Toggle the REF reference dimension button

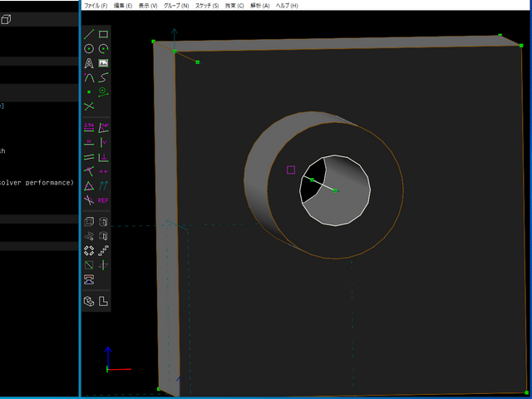103,200
